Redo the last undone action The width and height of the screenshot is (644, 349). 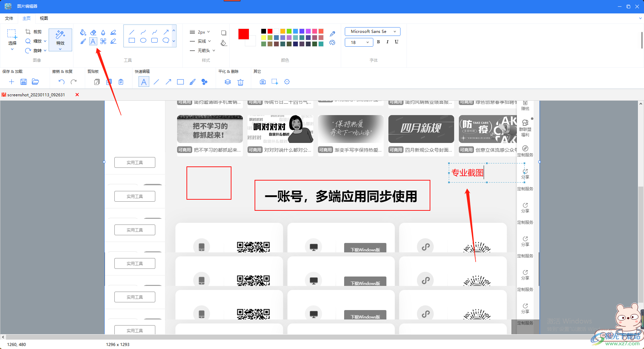pos(74,82)
